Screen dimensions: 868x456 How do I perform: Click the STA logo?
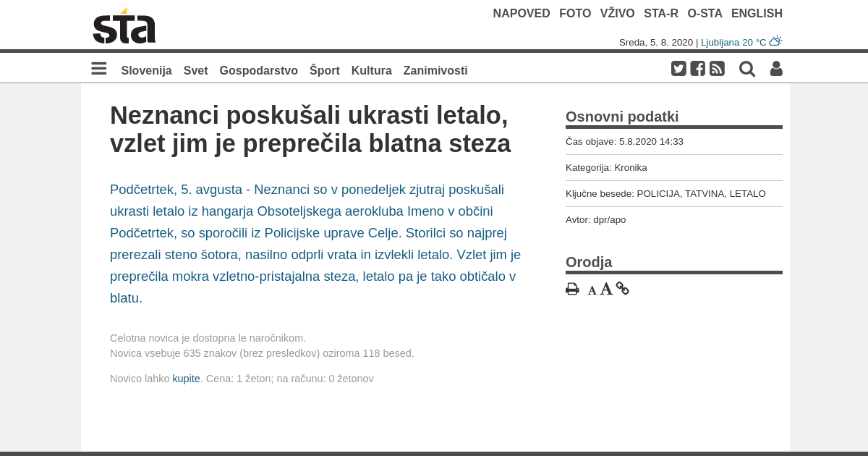124,27
